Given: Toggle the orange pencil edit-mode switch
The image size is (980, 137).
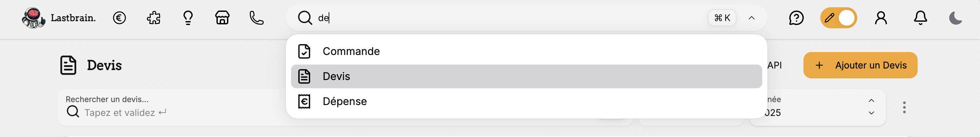Looking at the screenshot, I should pos(838,18).
